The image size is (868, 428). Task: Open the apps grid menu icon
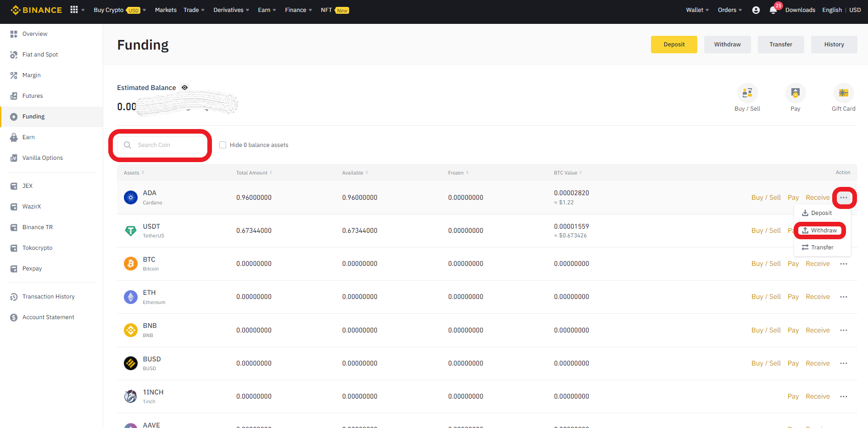click(x=74, y=10)
